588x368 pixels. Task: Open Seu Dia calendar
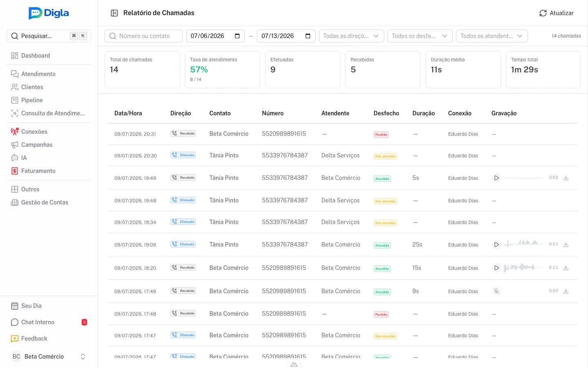tap(49, 306)
